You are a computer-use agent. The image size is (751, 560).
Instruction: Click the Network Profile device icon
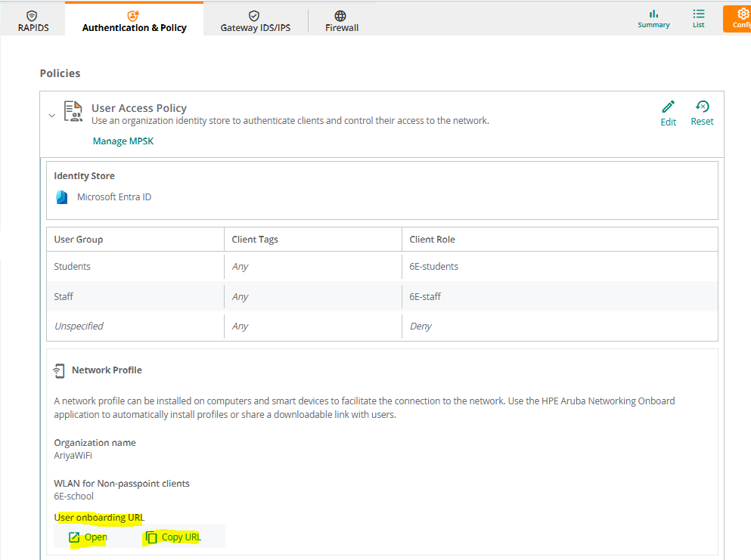58,371
